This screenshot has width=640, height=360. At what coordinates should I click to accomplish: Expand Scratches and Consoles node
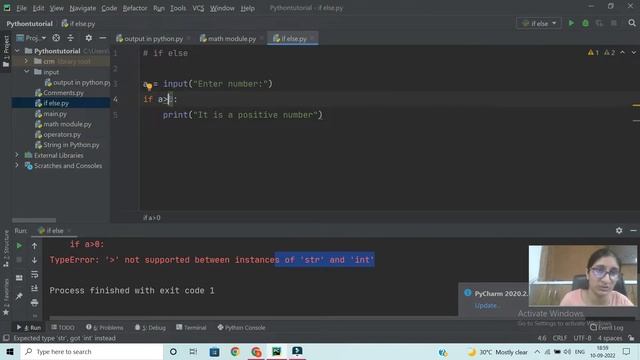pos(17,166)
